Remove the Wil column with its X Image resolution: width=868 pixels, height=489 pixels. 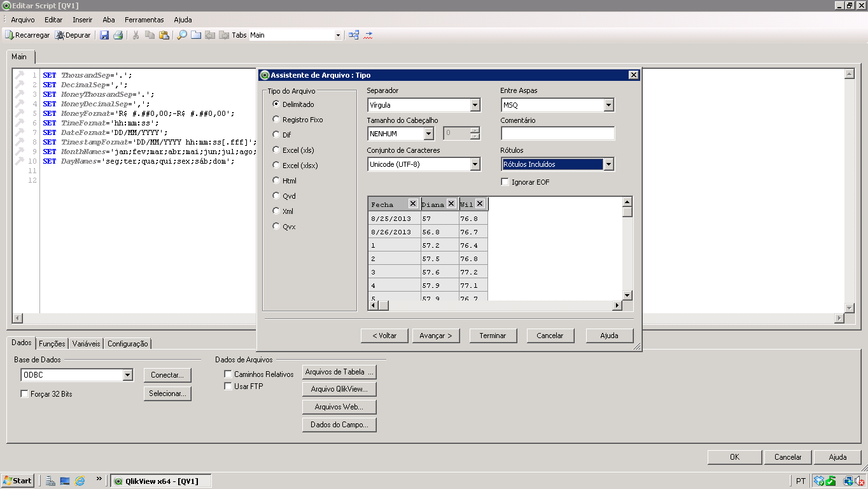[x=480, y=204]
